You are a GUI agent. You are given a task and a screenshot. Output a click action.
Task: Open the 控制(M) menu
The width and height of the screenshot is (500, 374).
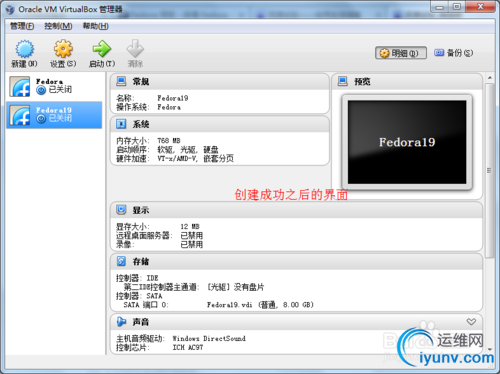coord(58,26)
